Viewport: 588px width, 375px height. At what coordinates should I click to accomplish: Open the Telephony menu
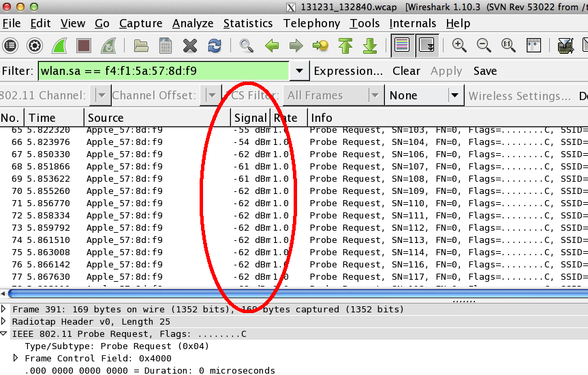[311, 24]
